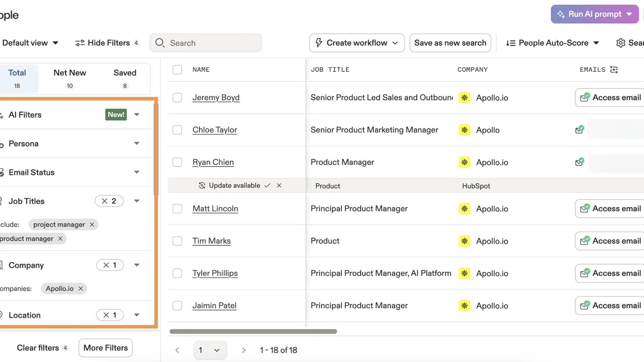Image resolution: width=644 pixels, height=362 pixels.
Task: Expand the AI Filters section
Action: (137, 115)
